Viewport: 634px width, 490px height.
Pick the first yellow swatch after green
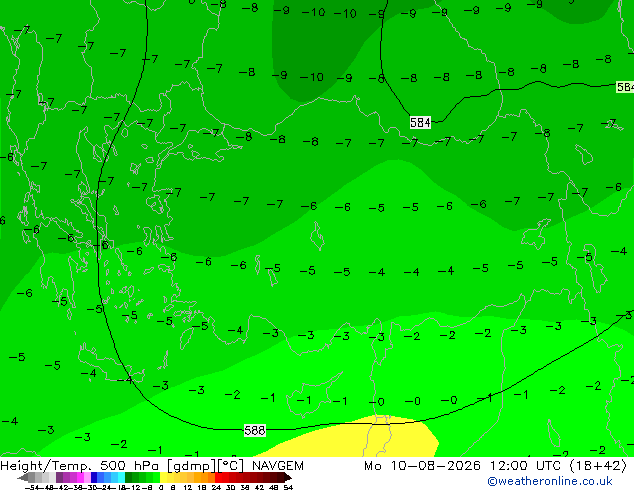coord(163,477)
